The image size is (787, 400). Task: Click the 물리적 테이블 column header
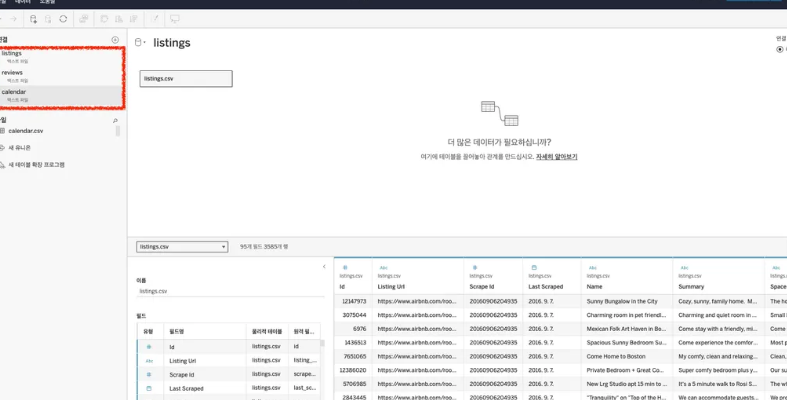(267, 331)
